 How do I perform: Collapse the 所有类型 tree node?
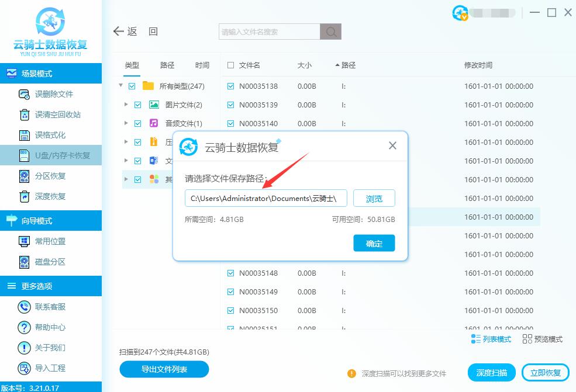tap(120, 85)
